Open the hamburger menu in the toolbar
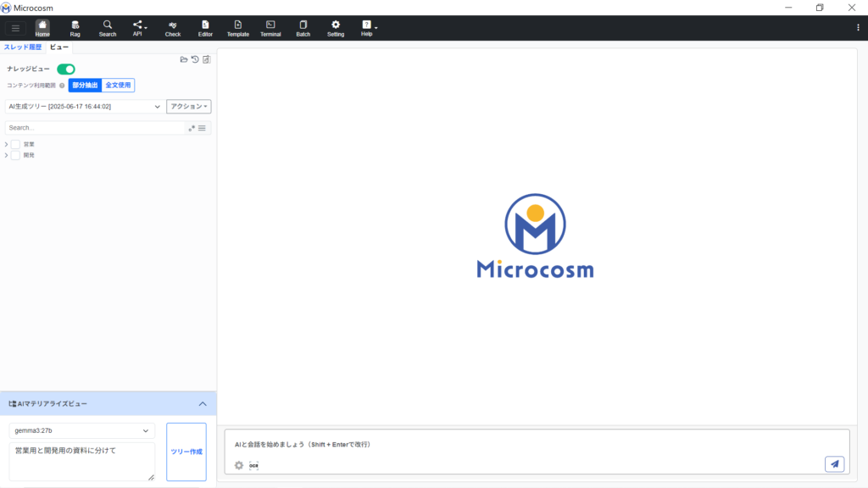Image resolution: width=868 pixels, height=488 pixels. [x=15, y=28]
